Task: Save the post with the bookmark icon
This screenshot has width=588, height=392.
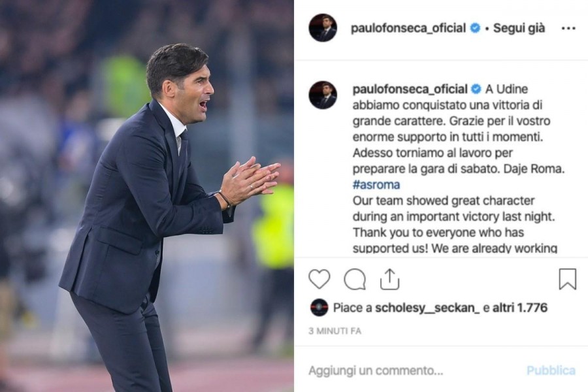Action: tap(567, 279)
